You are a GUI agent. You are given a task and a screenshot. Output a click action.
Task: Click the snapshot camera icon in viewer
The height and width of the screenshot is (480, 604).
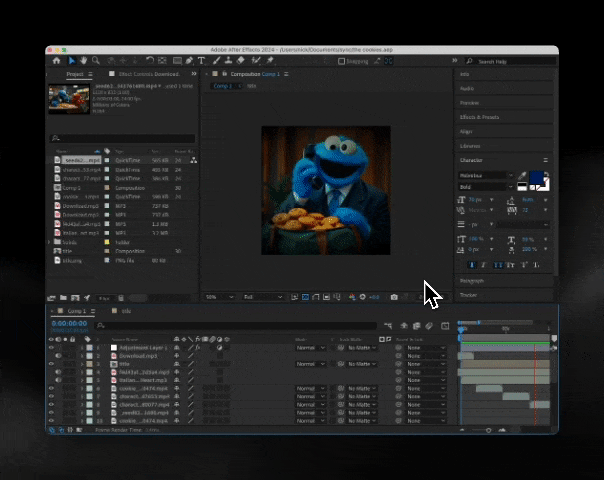pos(394,297)
